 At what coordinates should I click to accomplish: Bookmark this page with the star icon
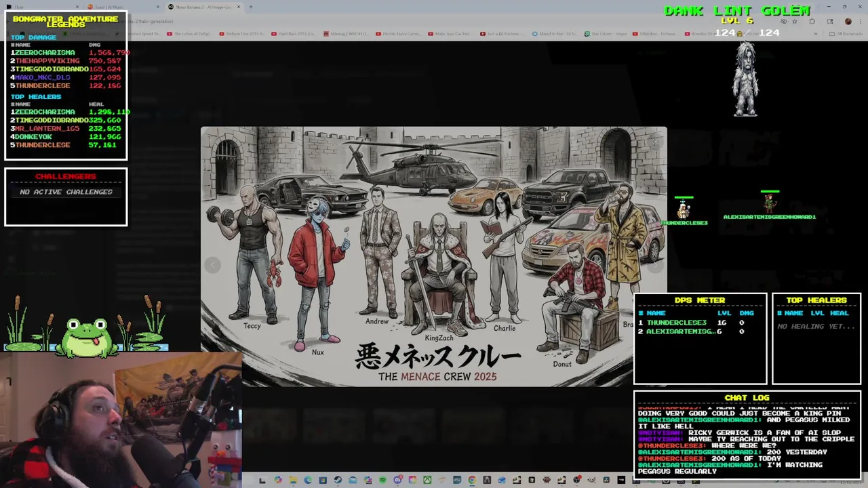pos(795,22)
